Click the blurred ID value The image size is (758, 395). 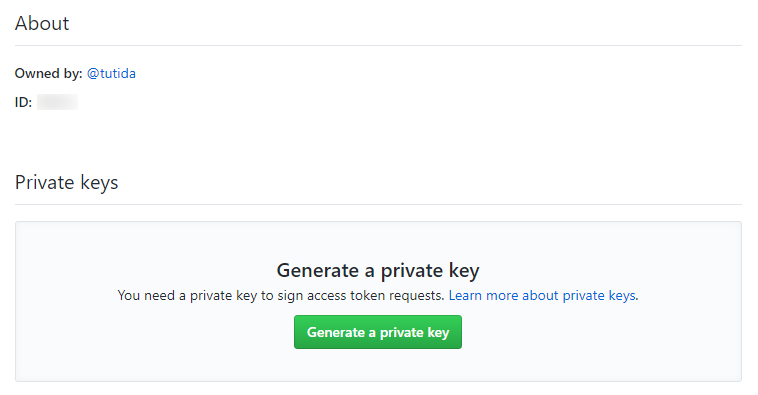pyautogui.click(x=58, y=102)
